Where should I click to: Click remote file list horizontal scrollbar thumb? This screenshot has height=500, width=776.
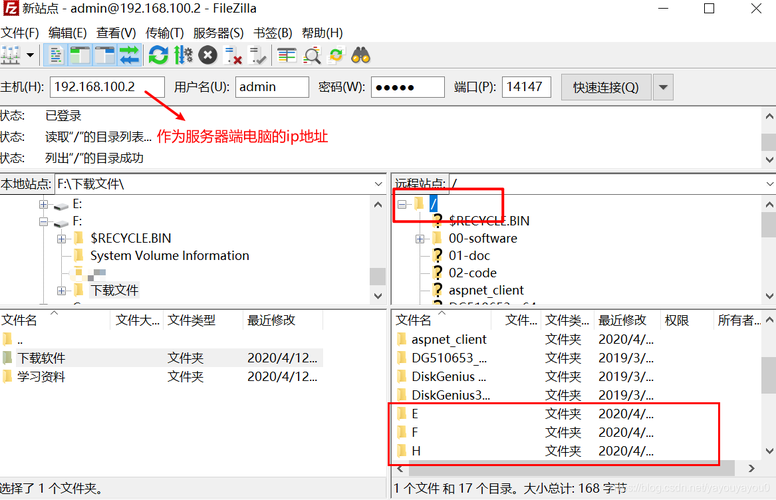click(572, 468)
